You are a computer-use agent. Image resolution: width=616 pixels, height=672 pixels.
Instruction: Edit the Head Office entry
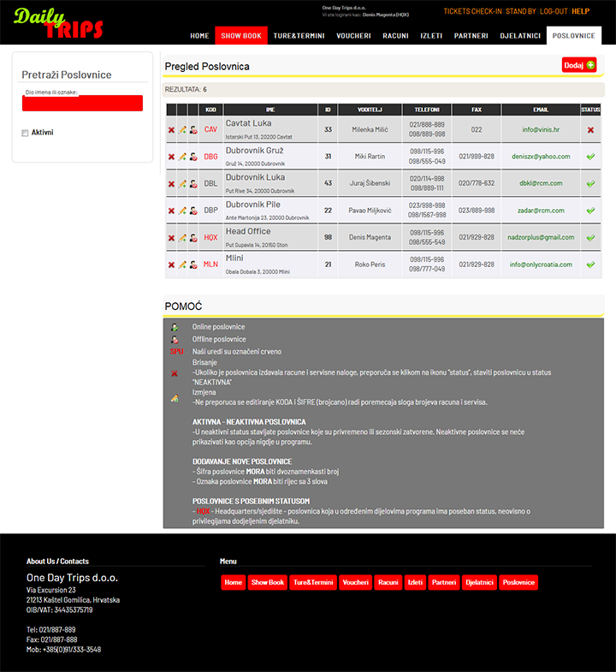click(182, 238)
